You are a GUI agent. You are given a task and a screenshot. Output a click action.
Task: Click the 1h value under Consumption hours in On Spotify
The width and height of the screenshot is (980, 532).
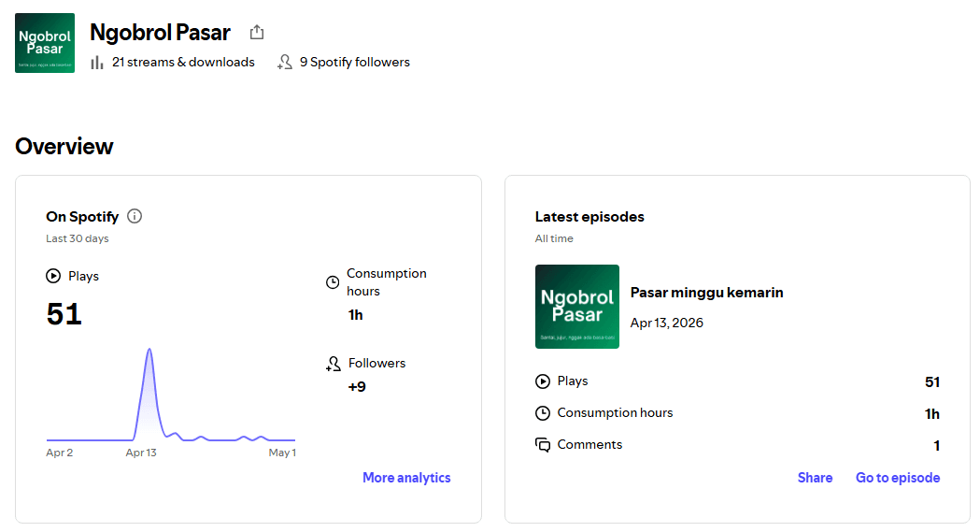coord(355,315)
